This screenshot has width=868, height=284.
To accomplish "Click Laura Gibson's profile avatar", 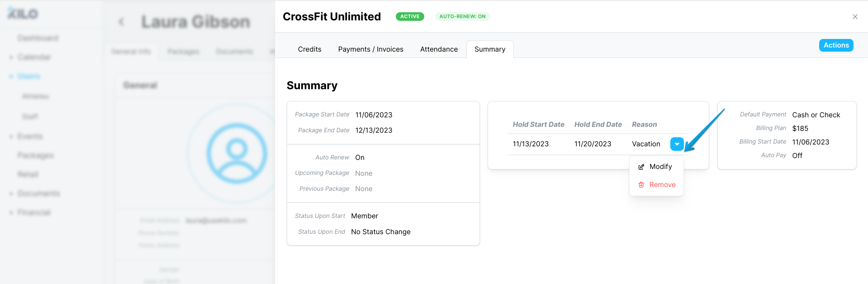I will [237, 153].
